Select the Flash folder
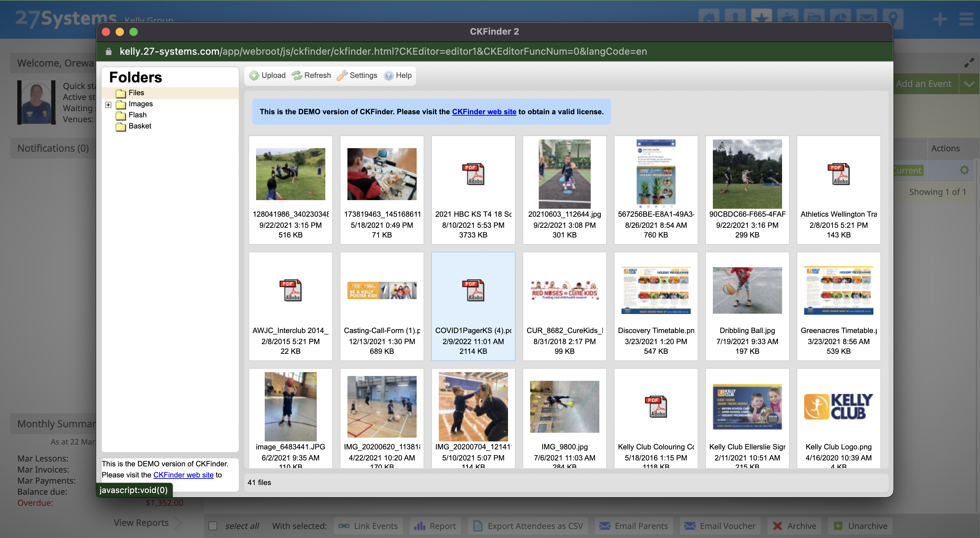Screen dimensions: 980x538 [137, 115]
